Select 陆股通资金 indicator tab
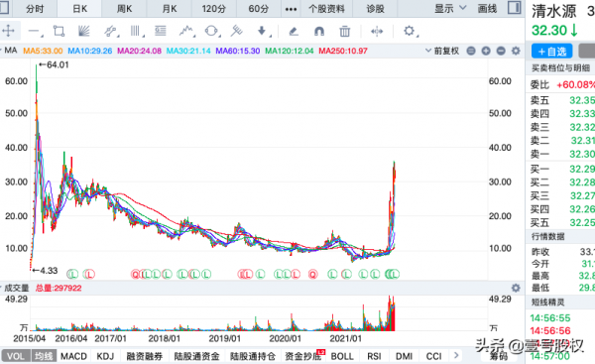595x364 pixels. pos(197,356)
